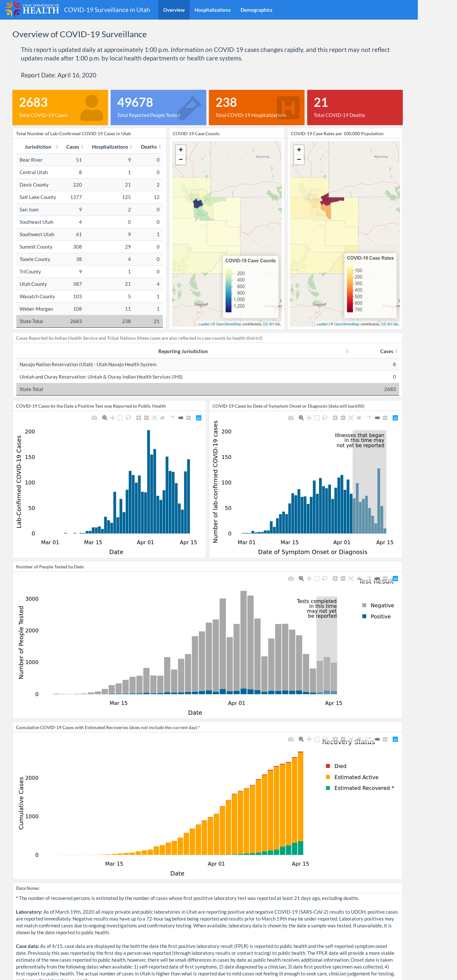The width and height of the screenshot is (457, 980).
Task: Reset axes home icon on symptom onset chart
Action: coord(358,418)
